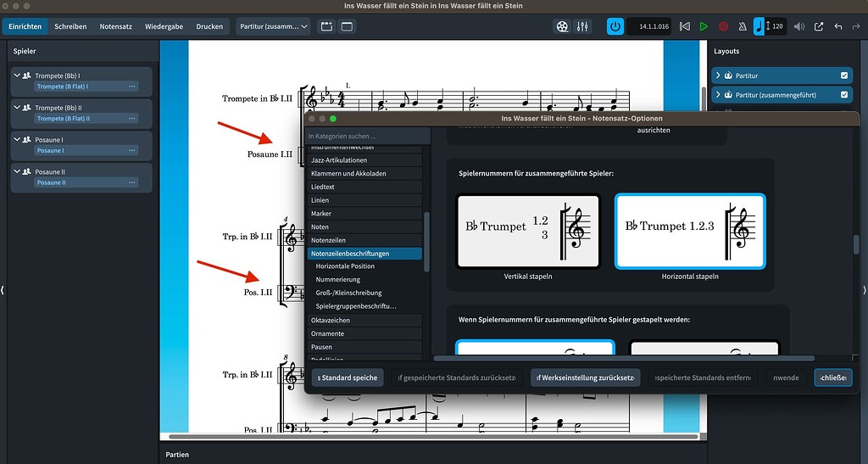This screenshot has height=464, width=868.
Task: Collapse the Posaune II player card
Action: coord(17,171)
